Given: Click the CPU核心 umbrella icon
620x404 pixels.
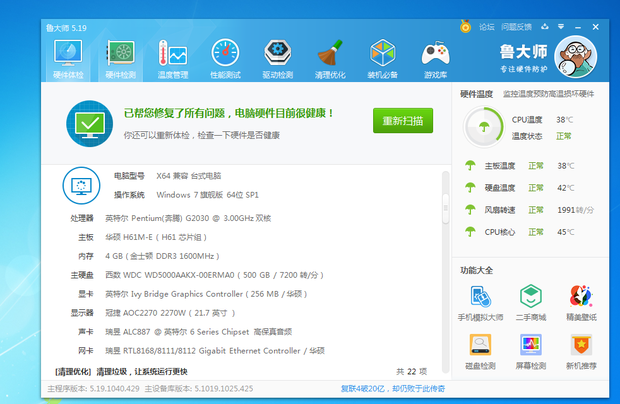Looking at the screenshot, I should pyautogui.click(x=470, y=232).
